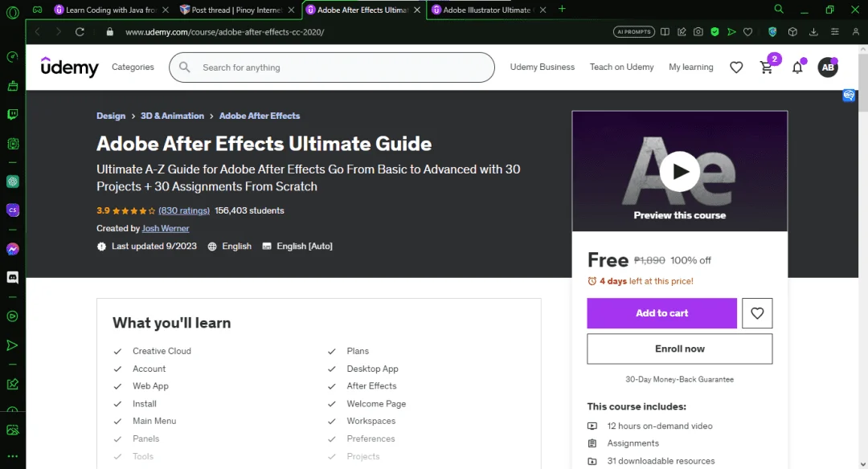Open Twitch panel in the sidebar
Viewport: 868px width, 469px height.
click(x=12, y=115)
